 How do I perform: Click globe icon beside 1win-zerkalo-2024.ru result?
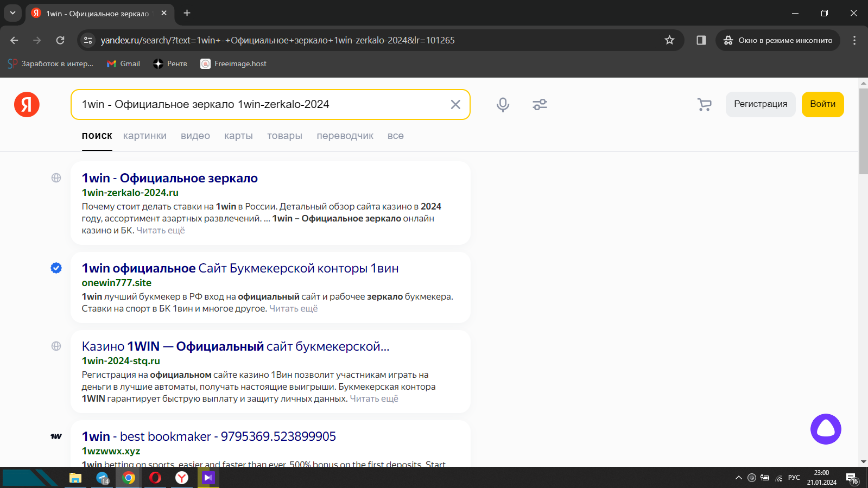click(56, 178)
